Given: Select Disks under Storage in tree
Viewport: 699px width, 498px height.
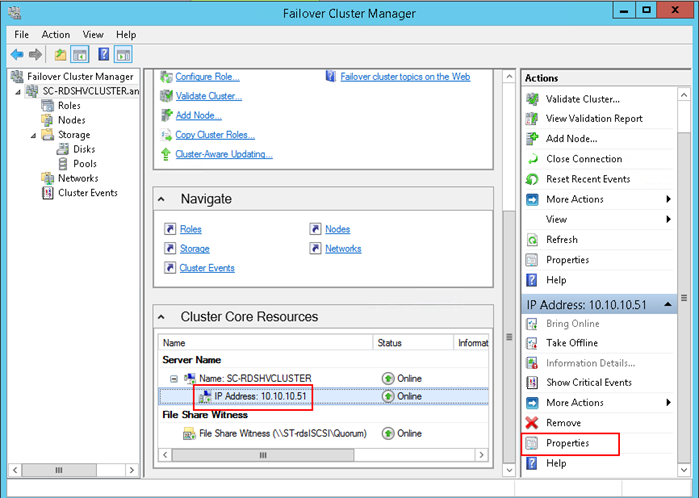Looking at the screenshot, I should tap(84, 149).
